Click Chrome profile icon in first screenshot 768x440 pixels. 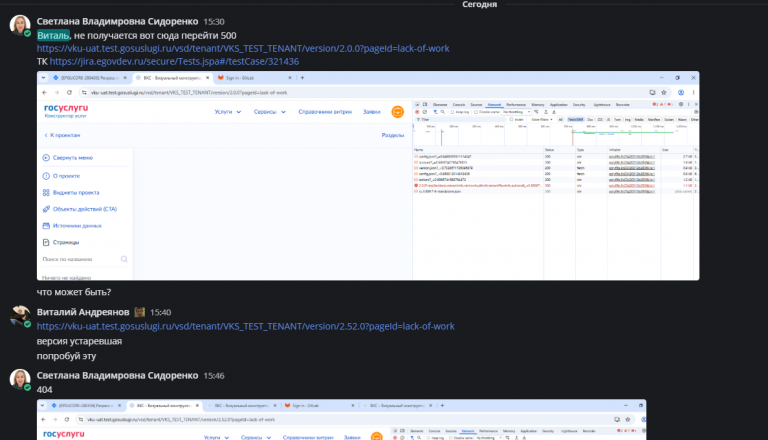[x=681, y=93]
